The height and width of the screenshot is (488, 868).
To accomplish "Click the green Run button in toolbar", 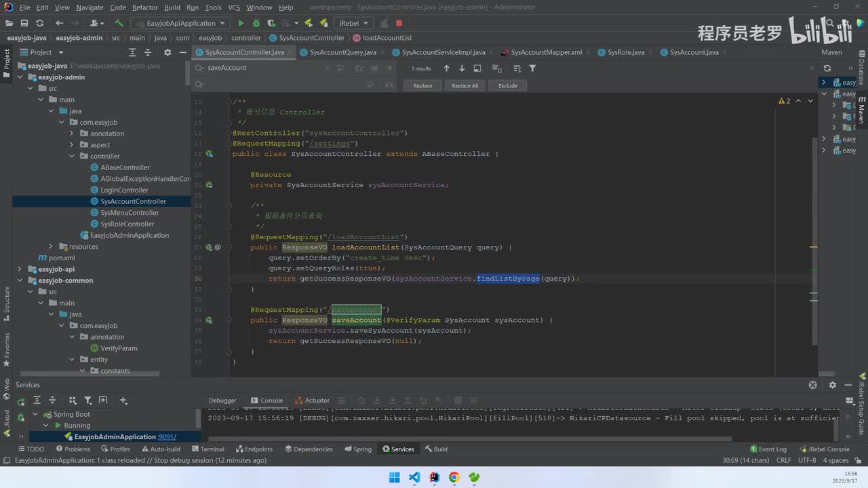I will (241, 23).
